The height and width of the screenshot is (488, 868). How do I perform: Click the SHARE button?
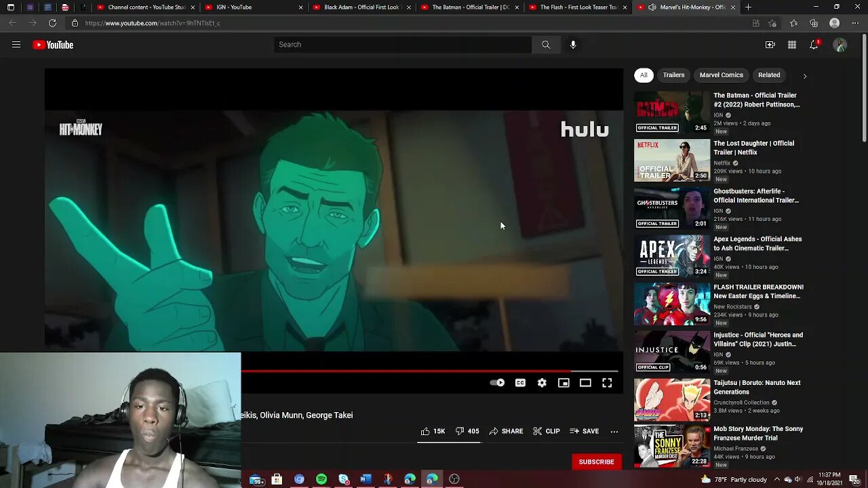[x=506, y=431]
